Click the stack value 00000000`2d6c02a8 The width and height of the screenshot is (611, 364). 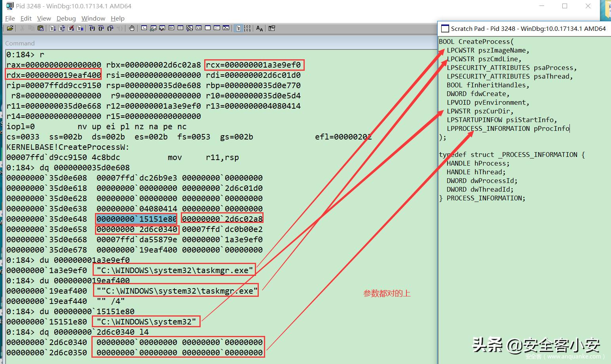coord(222,219)
